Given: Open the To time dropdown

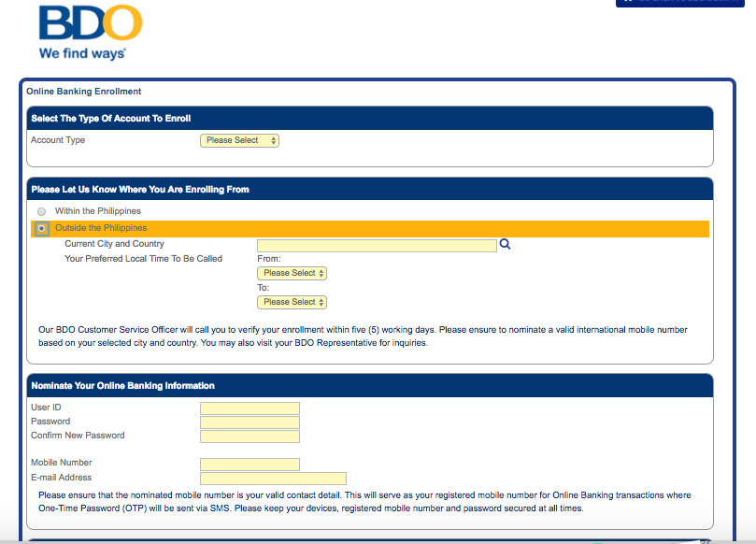Looking at the screenshot, I should (292, 302).
